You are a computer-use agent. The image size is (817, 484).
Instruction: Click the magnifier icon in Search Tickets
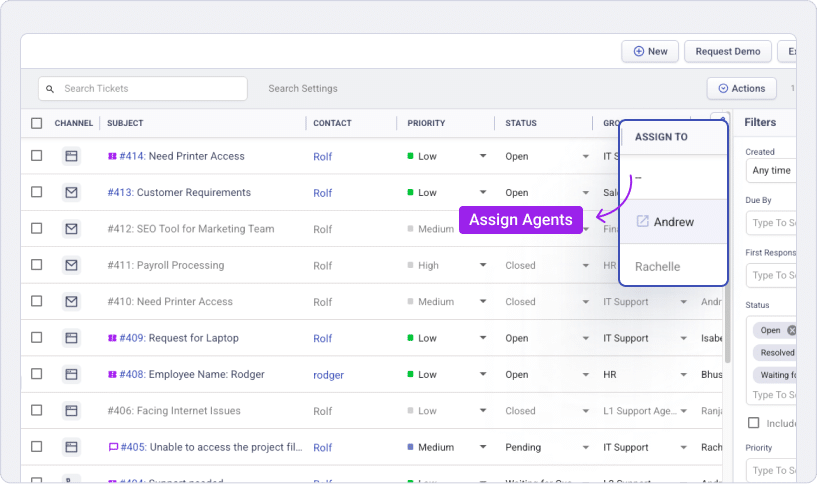pyautogui.click(x=50, y=89)
